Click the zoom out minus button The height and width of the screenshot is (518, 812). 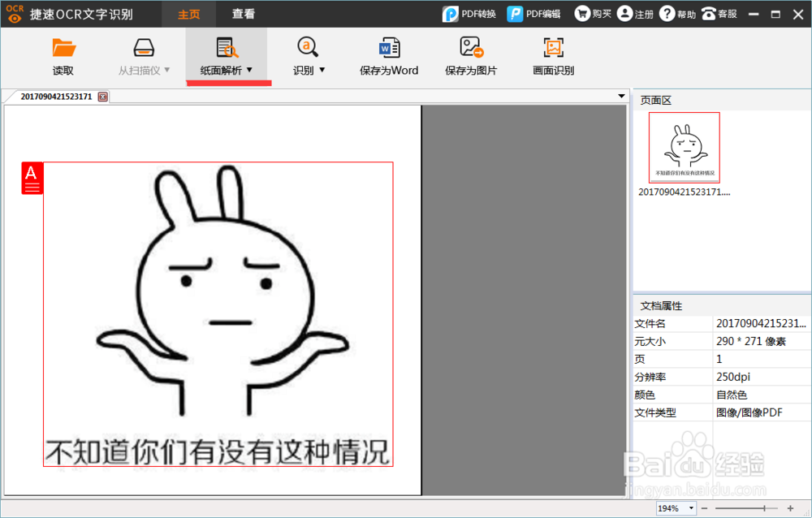tap(704, 509)
